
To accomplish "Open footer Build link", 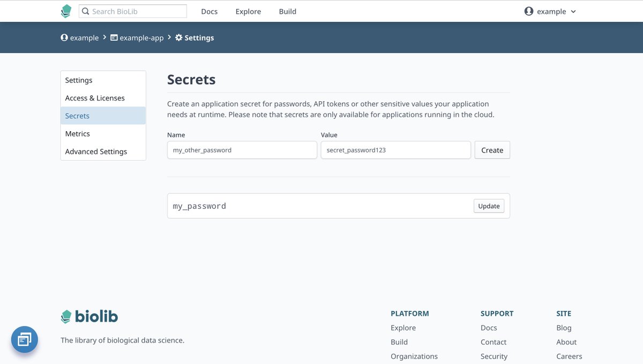I will 399,342.
